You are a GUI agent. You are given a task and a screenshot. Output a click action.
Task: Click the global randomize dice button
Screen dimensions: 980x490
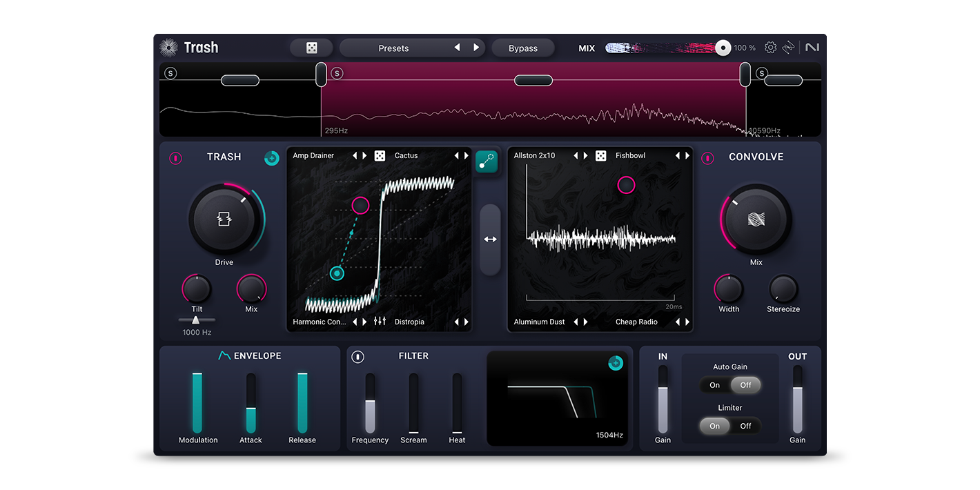tap(312, 48)
